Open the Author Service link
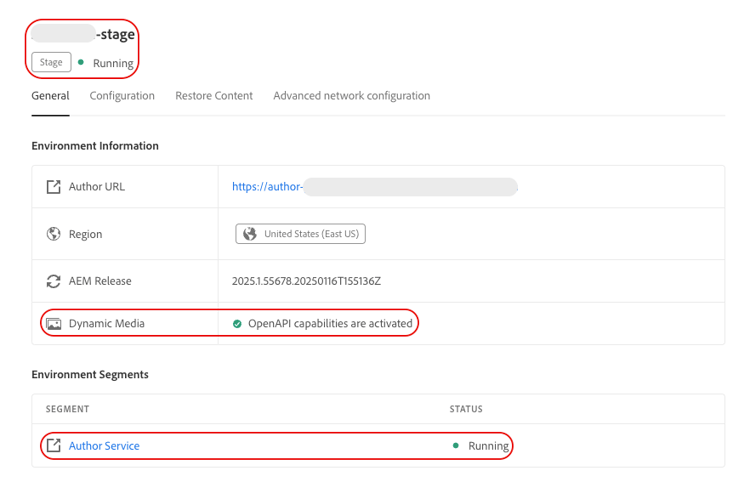Viewport: 750px width, 482px height. click(104, 446)
